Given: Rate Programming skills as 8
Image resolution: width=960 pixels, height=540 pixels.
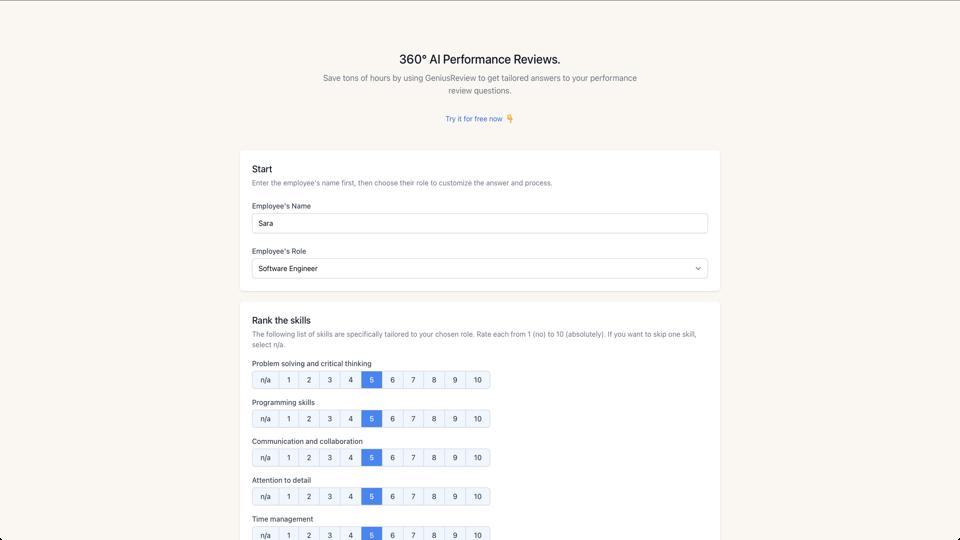Looking at the screenshot, I should (434, 419).
